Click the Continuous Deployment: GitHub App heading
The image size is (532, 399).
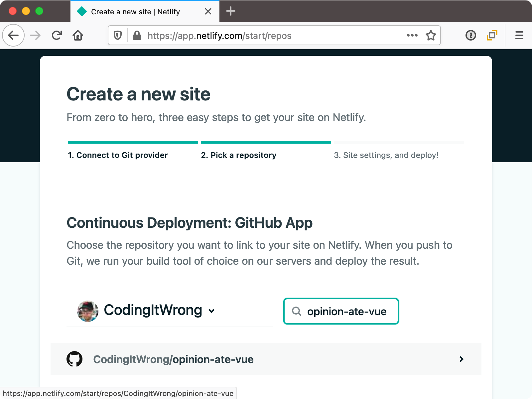pos(190,223)
